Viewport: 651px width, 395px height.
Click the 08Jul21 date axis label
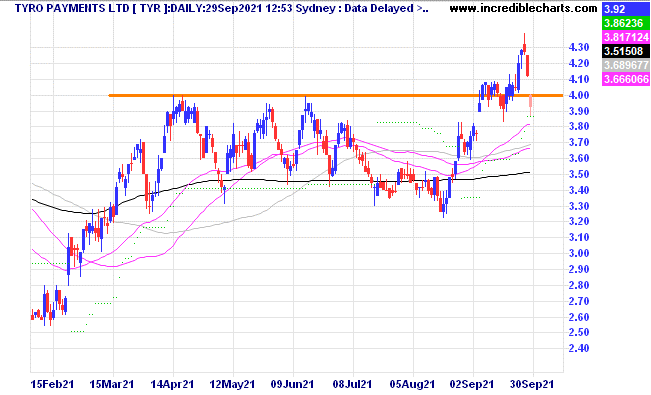(352, 384)
